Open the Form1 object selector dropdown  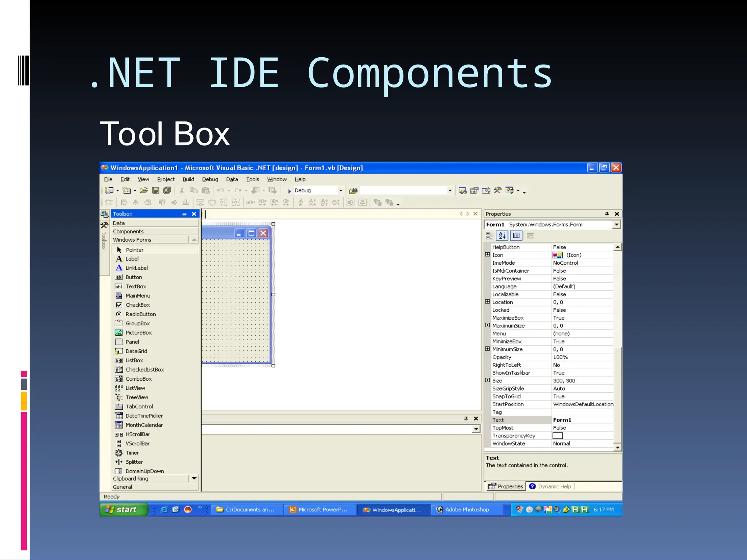[616, 225]
